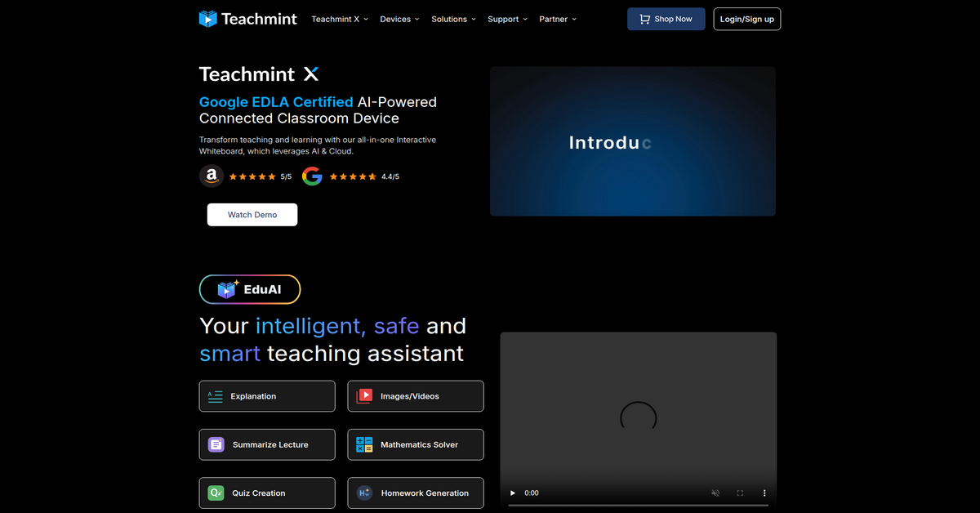The width and height of the screenshot is (980, 513).
Task: Unmute the EduAI video
Action: tap(715, 493)
